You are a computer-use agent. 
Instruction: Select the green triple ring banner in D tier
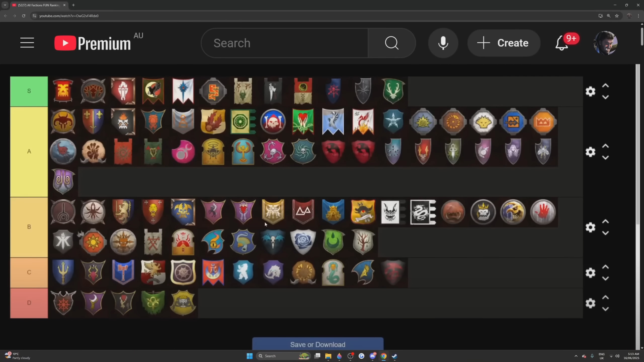[x=153, y=303]
